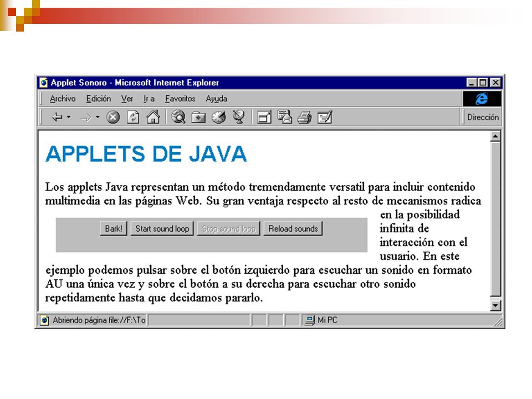532x399 pixels.
Task: Click the status text Abriendo página file://F:\To
Action: pyautogui.click(x=99, y=320)
